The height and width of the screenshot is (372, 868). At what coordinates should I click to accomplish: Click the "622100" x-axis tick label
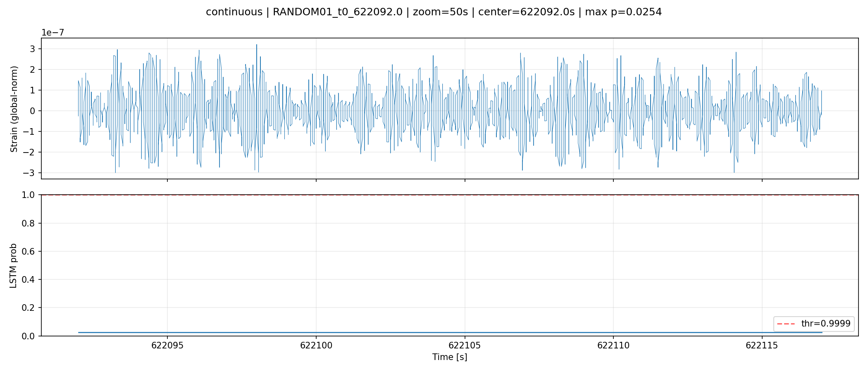pyautogui.click(x=316, y=346)
